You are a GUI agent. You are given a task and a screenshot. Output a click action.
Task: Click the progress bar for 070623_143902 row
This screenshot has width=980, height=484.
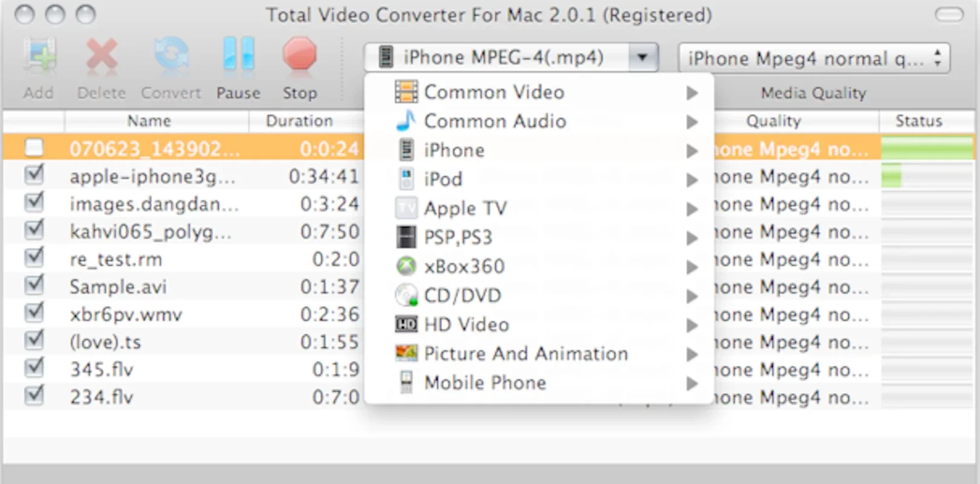click(x=927, y=148)
